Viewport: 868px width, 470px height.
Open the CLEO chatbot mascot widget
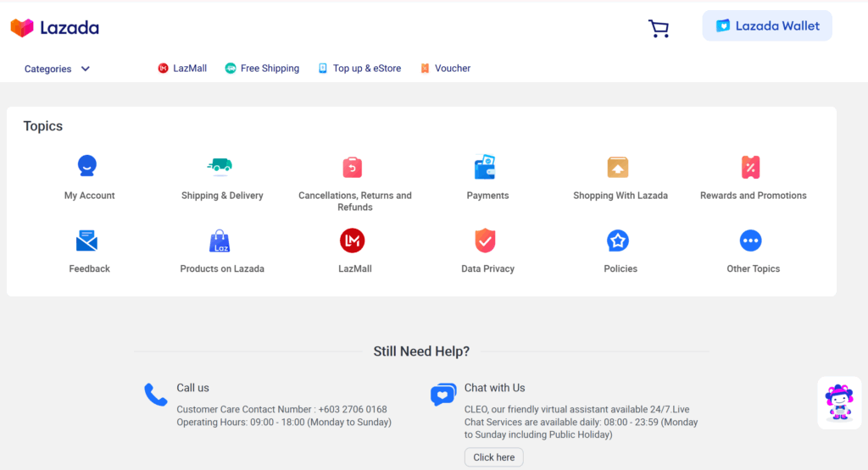pyautogui.click(x=839, y=402)
